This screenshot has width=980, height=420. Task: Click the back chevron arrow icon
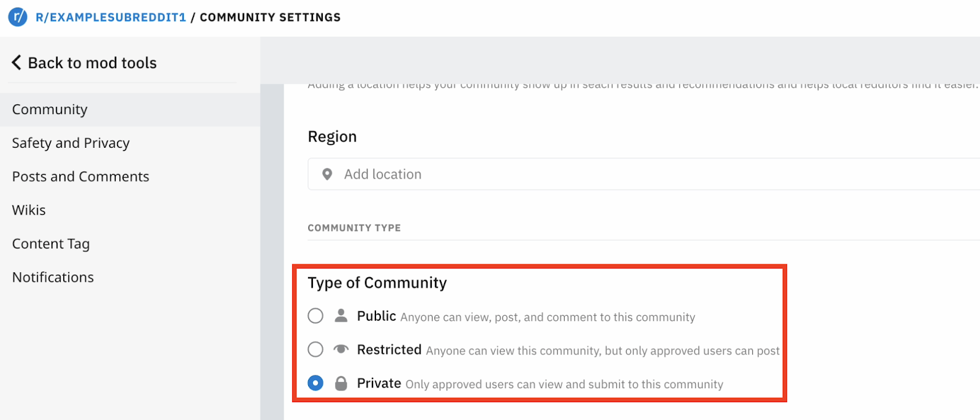point(17,63)
